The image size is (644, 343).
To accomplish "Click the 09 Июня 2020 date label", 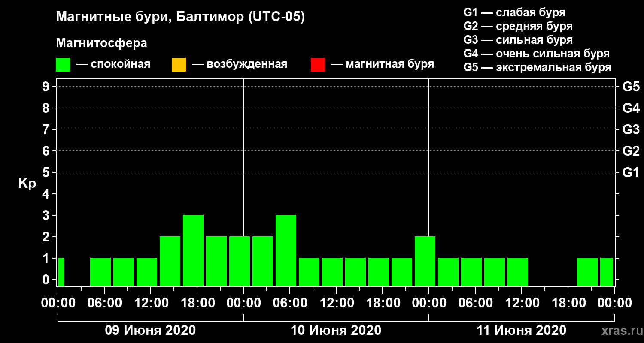I will pyautogui.click(x=150, y=331).
